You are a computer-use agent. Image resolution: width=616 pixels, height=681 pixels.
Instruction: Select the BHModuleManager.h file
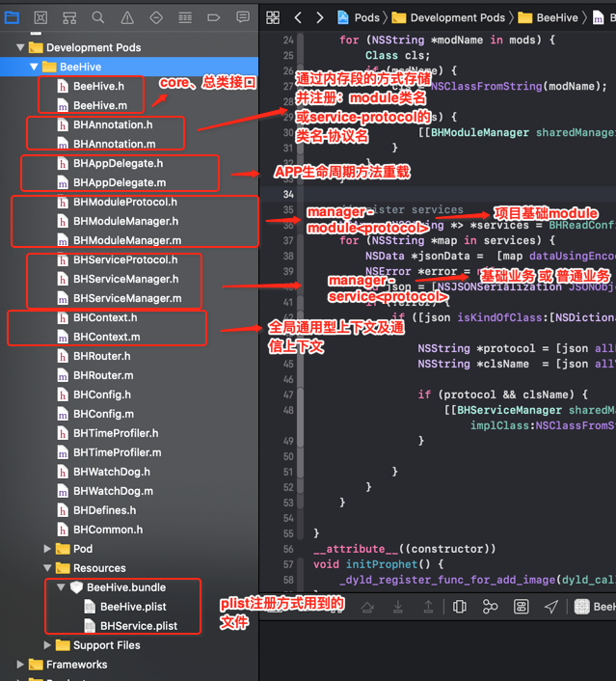pyautogui.click(x=118, y=221)
